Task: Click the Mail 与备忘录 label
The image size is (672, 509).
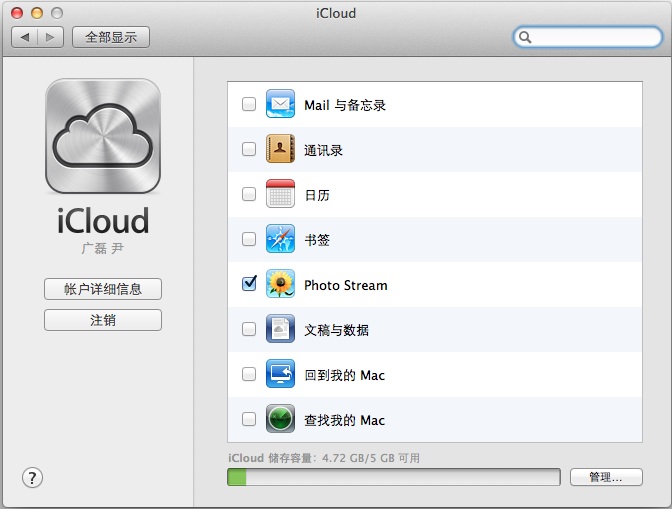Action: pos(345,105)
